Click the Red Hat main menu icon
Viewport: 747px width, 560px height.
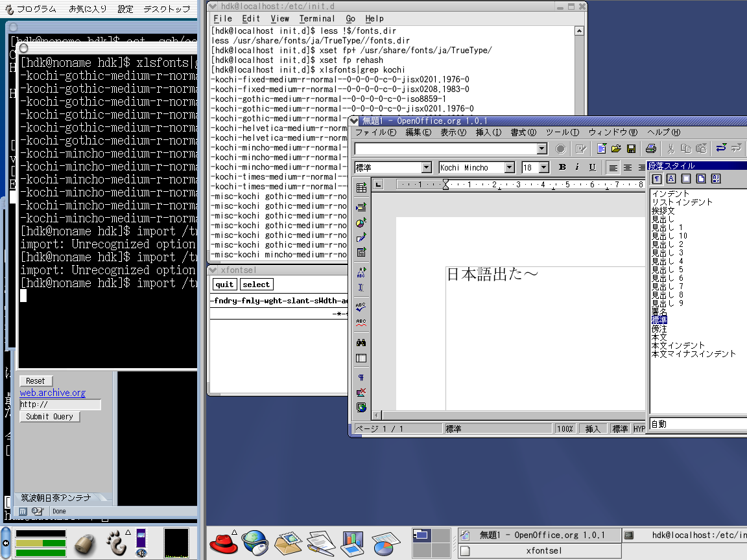(x=224, y=543)
